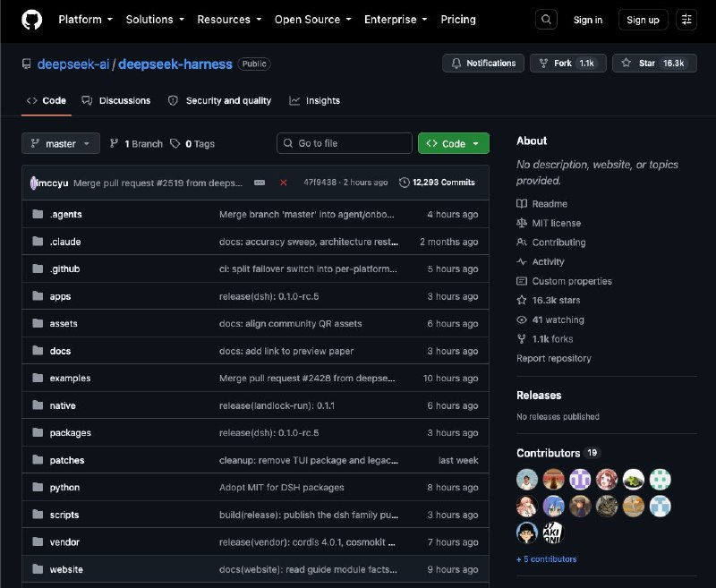Open the 07 AKI ONI contributor avatar

coord(553,533)
